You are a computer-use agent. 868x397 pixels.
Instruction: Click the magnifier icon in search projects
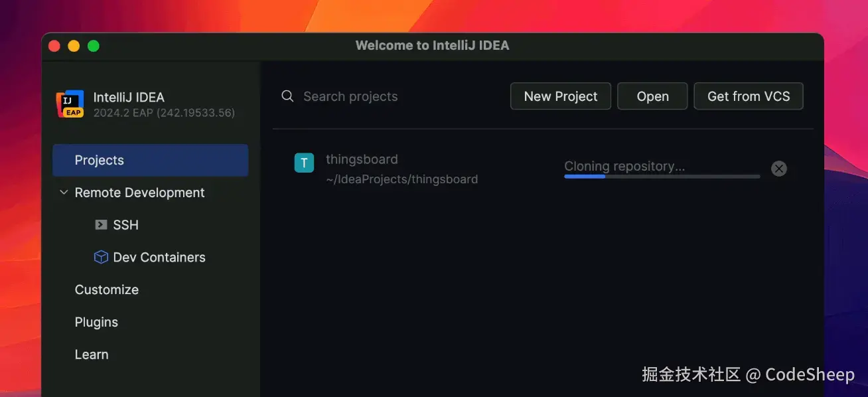[287, 96]
